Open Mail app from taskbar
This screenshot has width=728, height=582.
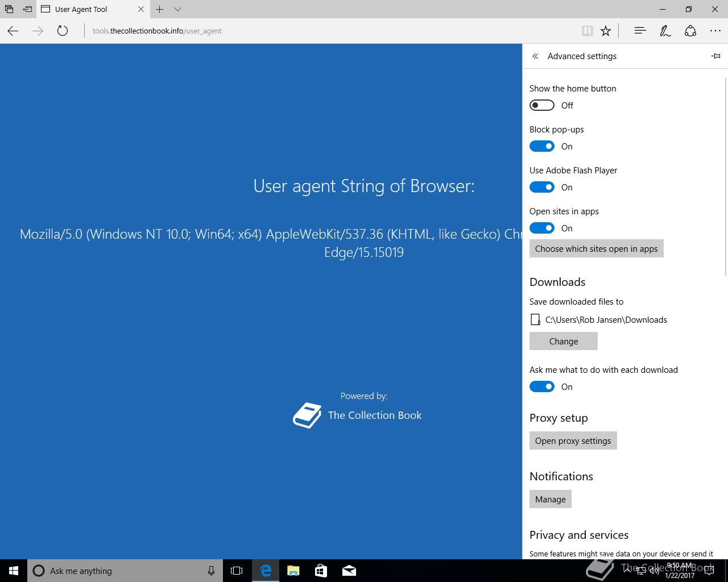349,571
